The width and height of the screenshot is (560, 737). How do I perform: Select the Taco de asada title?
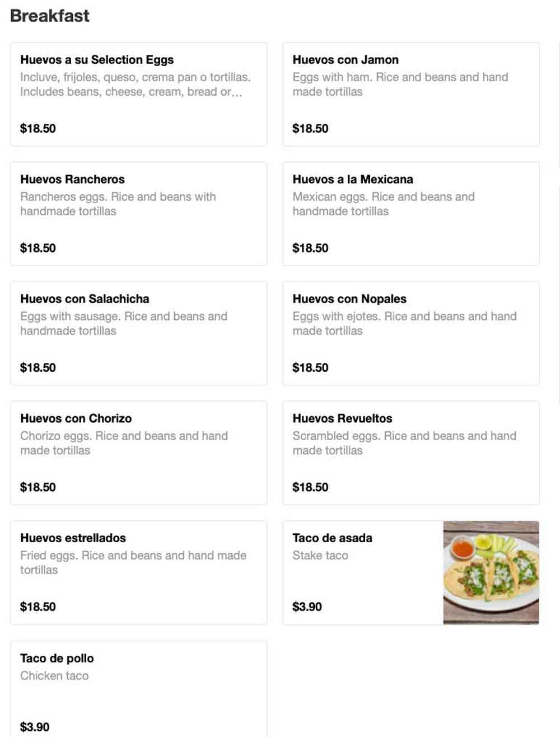pos(332,538)
